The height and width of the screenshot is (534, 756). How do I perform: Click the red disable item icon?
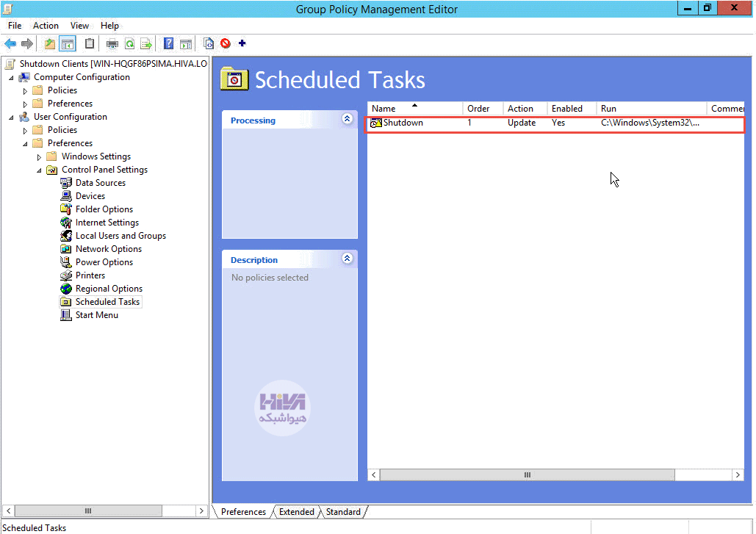pyautogui.click(x=225, y=43)
